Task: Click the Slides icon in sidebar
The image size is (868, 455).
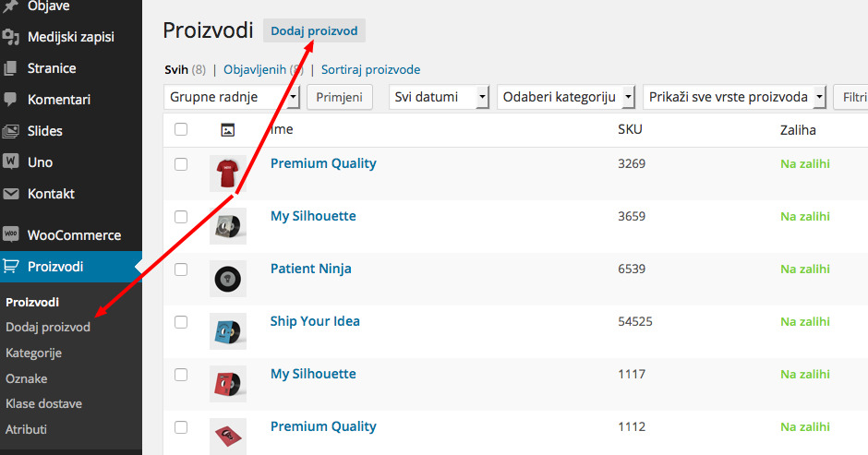Action: 10,131
